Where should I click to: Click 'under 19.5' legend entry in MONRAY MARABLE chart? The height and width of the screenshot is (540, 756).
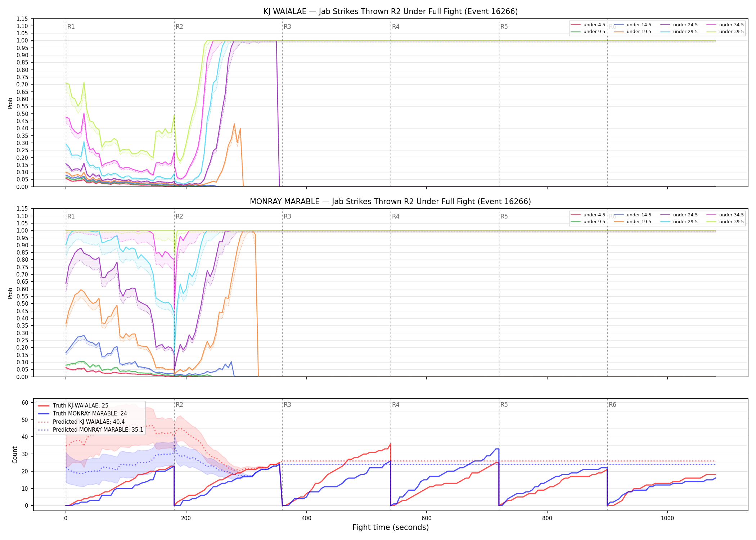click(633, 222)
